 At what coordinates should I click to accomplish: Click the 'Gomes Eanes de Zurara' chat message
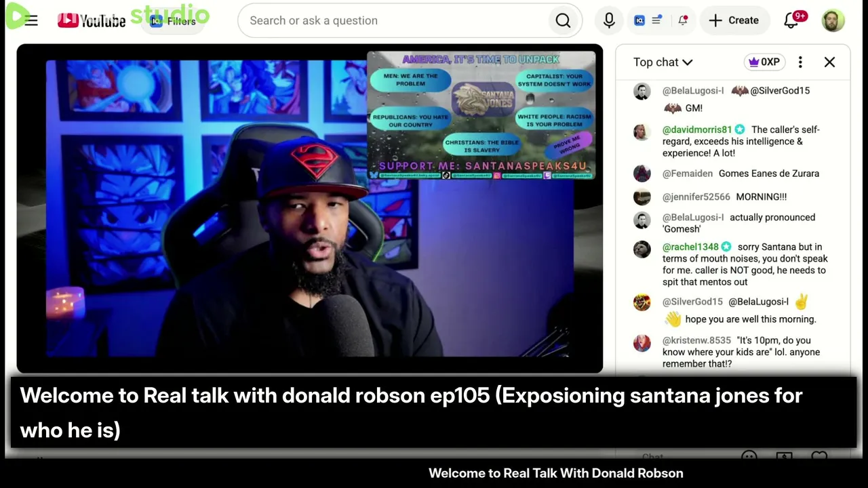click(769, 174)
